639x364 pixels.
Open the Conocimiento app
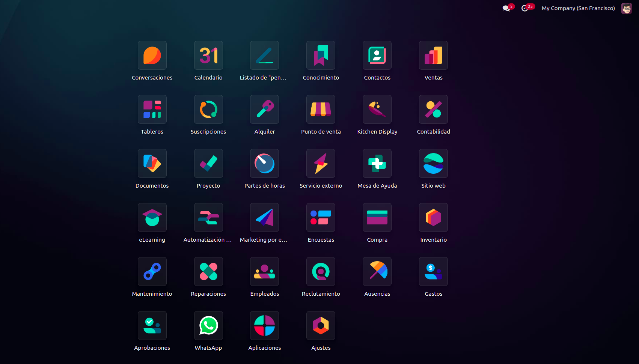321,56
